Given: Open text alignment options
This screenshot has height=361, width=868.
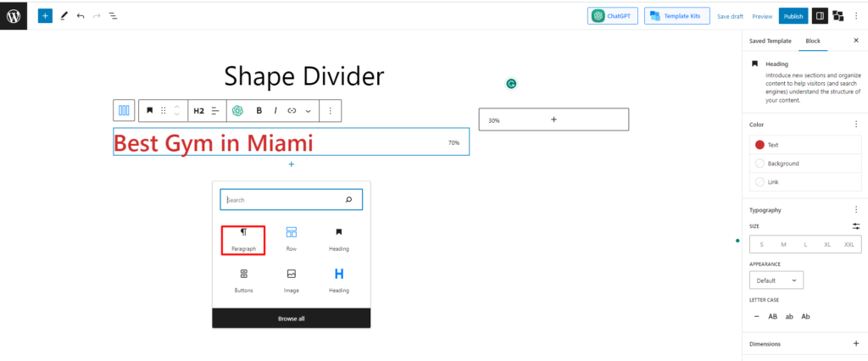Looking at the screenshot, I should (215, 111).
